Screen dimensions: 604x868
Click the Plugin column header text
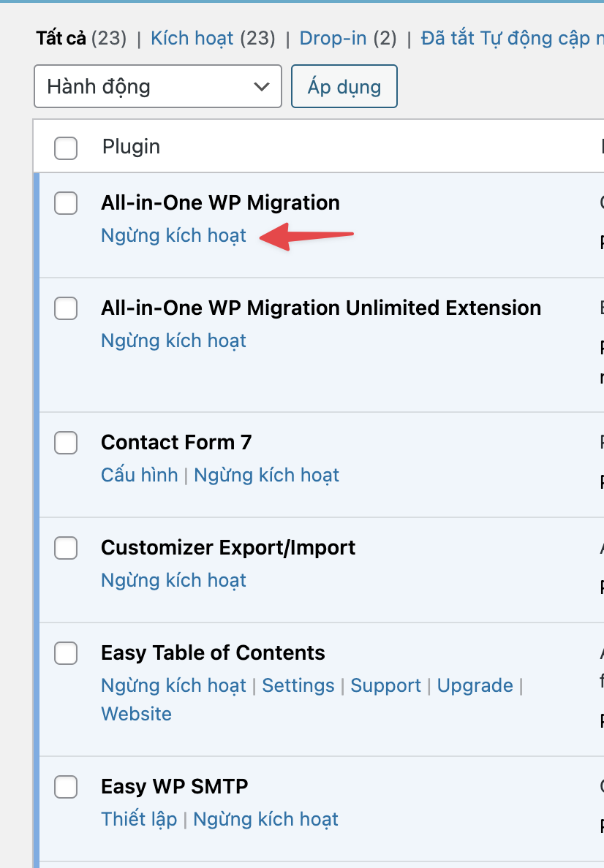132,147
